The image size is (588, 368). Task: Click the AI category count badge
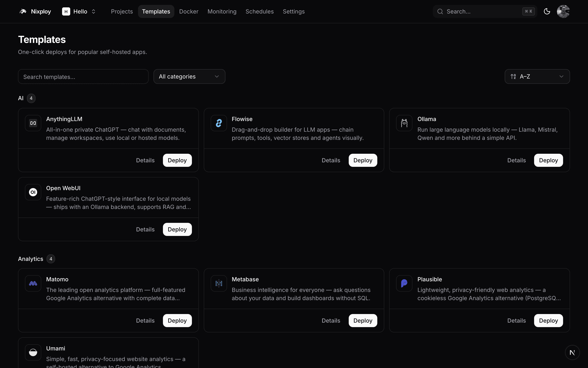click(31, 98)
